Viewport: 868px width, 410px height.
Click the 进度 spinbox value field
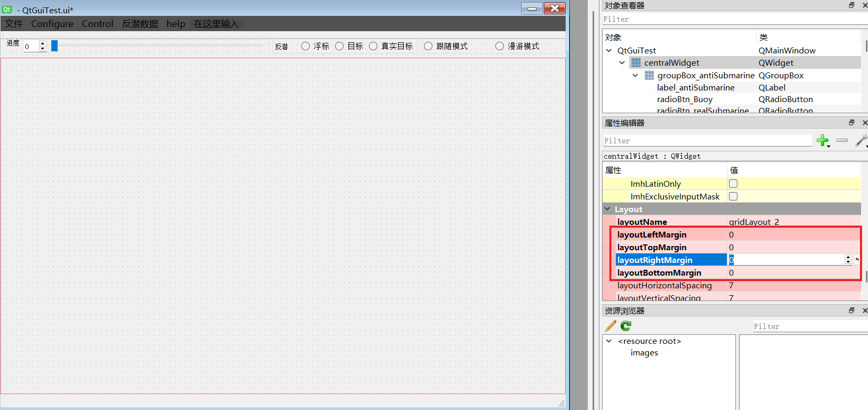click(31, 46)
